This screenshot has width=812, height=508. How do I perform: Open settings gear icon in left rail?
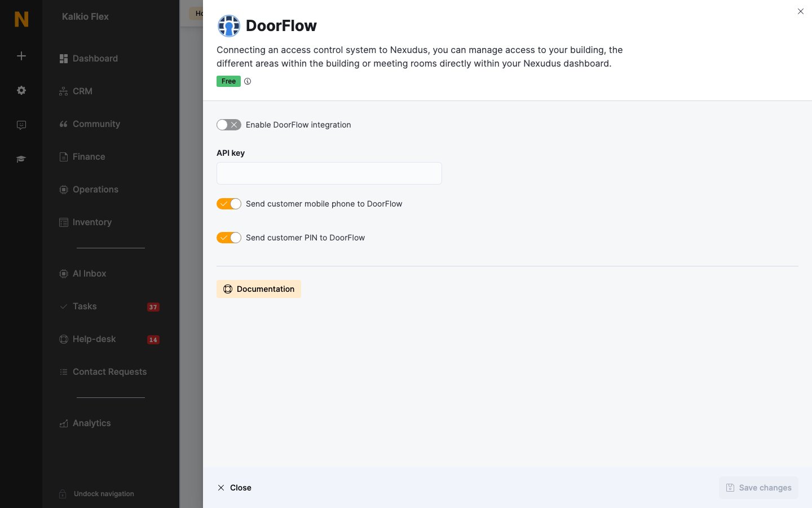tap(21, 90)
